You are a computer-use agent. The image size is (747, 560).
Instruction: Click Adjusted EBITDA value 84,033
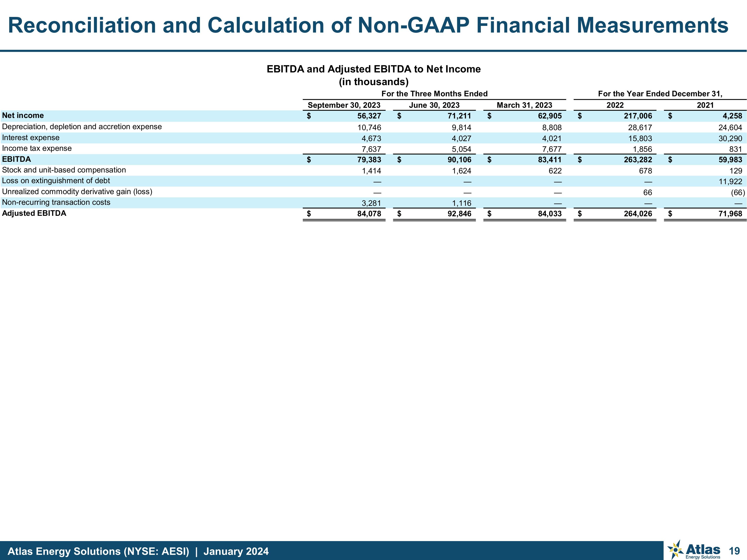[x=550, y=214]
